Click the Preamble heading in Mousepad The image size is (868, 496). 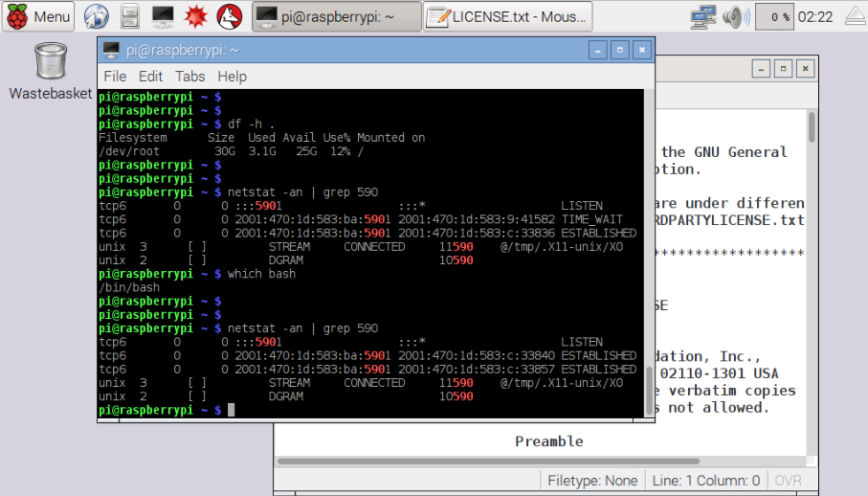548,441
